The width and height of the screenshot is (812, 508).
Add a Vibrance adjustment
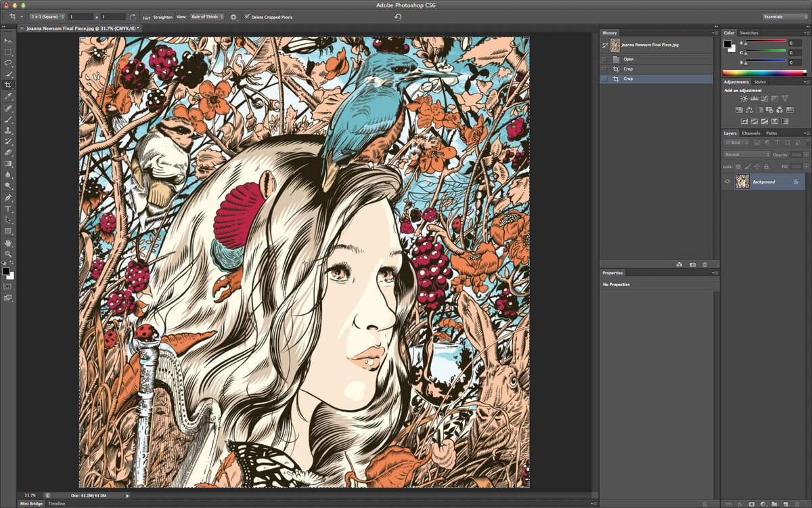tap(785, 98)
